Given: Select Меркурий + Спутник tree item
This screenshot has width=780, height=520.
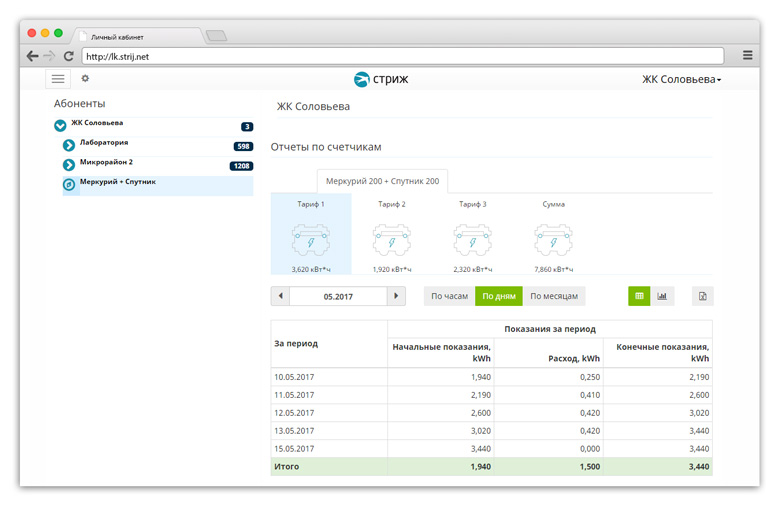Looking at the screenshot, I should pos(158,186).
